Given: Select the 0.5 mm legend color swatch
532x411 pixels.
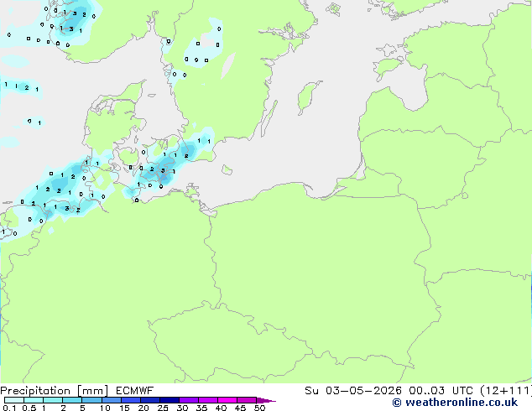Looking at the screenshot, I should [34, 400].
